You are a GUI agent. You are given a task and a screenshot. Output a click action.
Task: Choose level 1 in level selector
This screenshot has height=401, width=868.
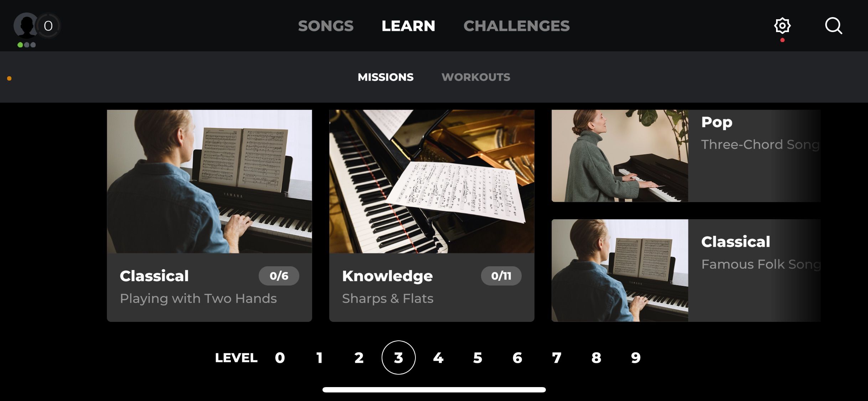[320, 358]
